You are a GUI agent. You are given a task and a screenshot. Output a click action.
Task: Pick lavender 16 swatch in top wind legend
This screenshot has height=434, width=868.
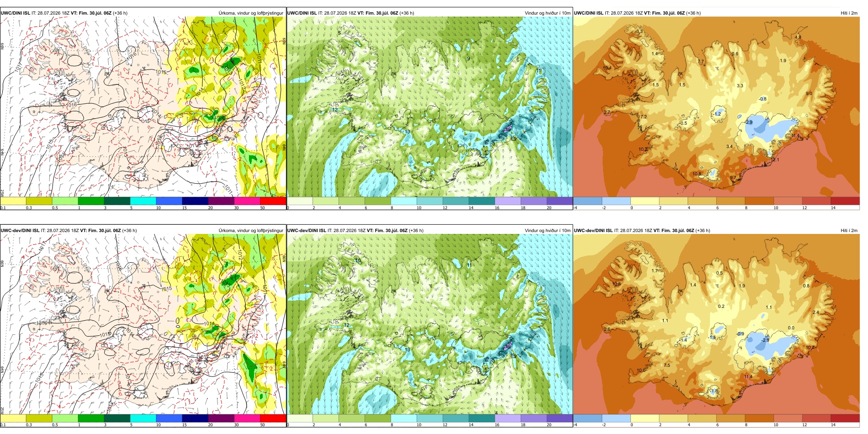click(x=508, y=201)
